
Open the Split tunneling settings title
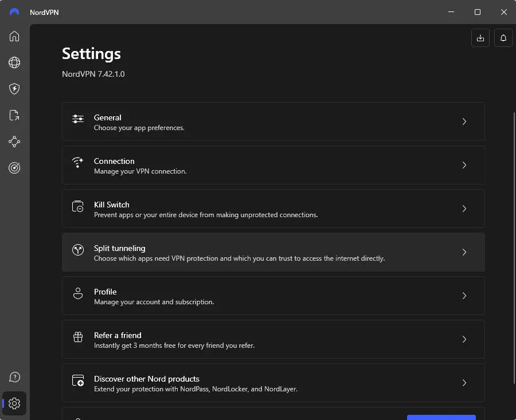click(x=119, y=248)
